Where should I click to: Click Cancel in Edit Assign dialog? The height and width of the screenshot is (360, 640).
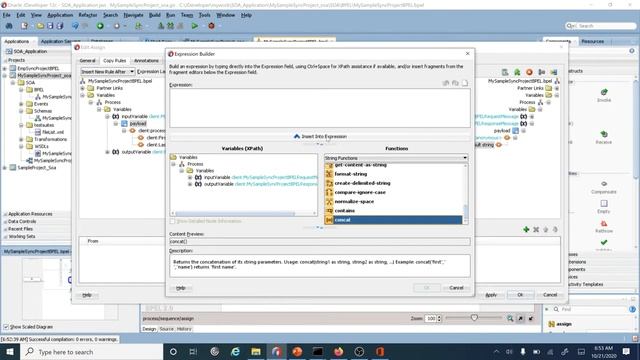pos(550,295)
